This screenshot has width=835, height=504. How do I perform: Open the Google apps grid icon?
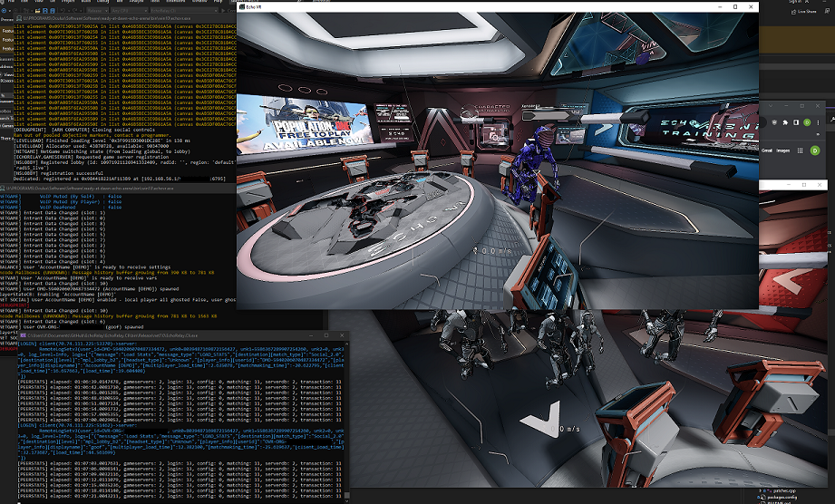point(801,150)
